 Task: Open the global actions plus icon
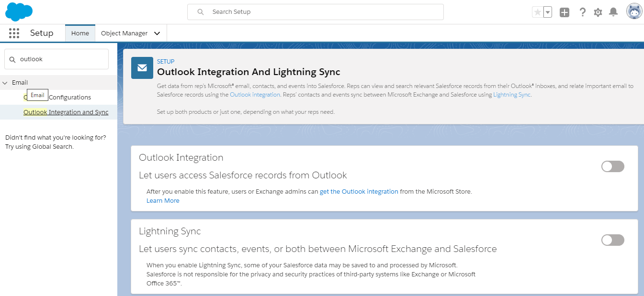coord(565,12)
